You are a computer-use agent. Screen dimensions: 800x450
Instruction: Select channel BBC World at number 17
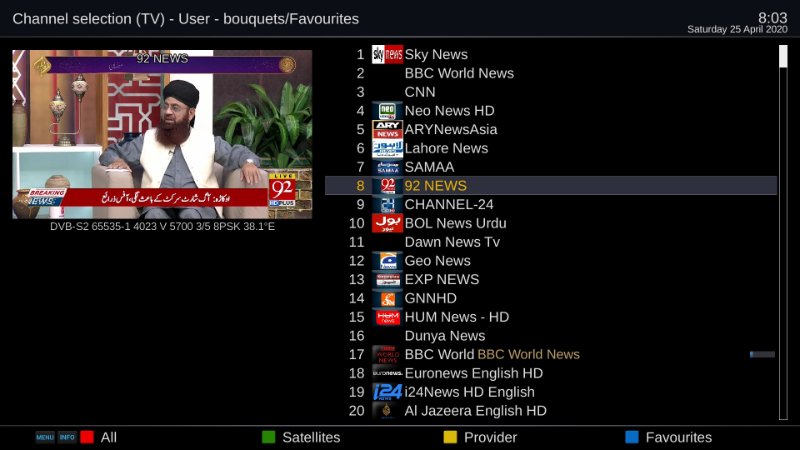551,355
